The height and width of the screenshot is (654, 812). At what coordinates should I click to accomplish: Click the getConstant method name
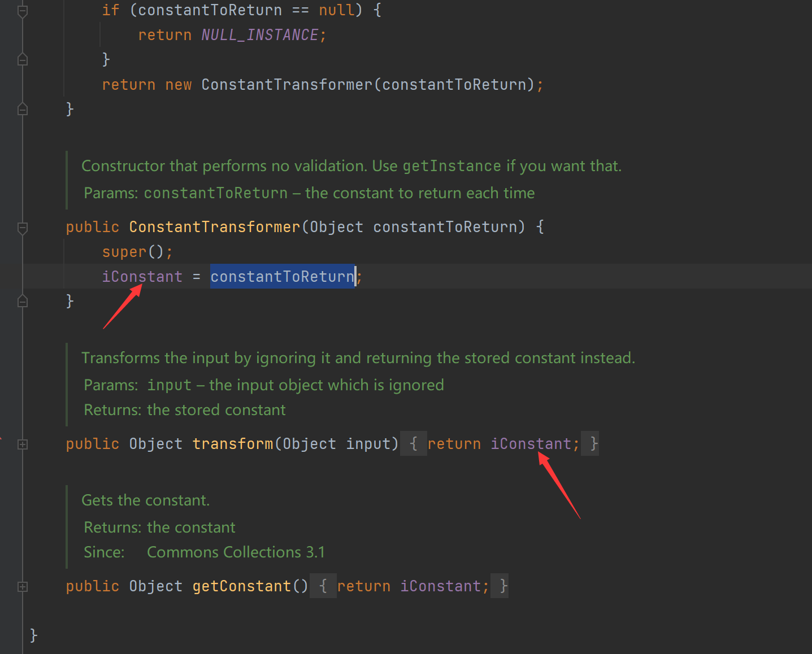241,586
